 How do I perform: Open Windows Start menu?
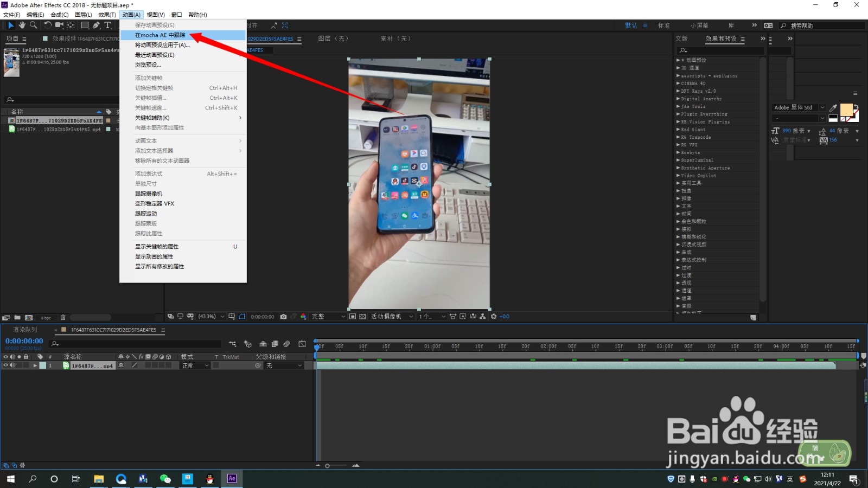(x=10, y=479)
